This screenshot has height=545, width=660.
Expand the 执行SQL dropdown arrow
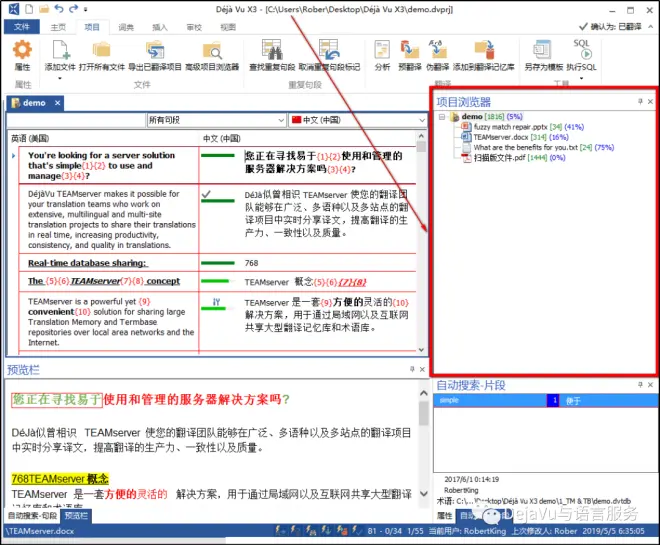point(581,78)
